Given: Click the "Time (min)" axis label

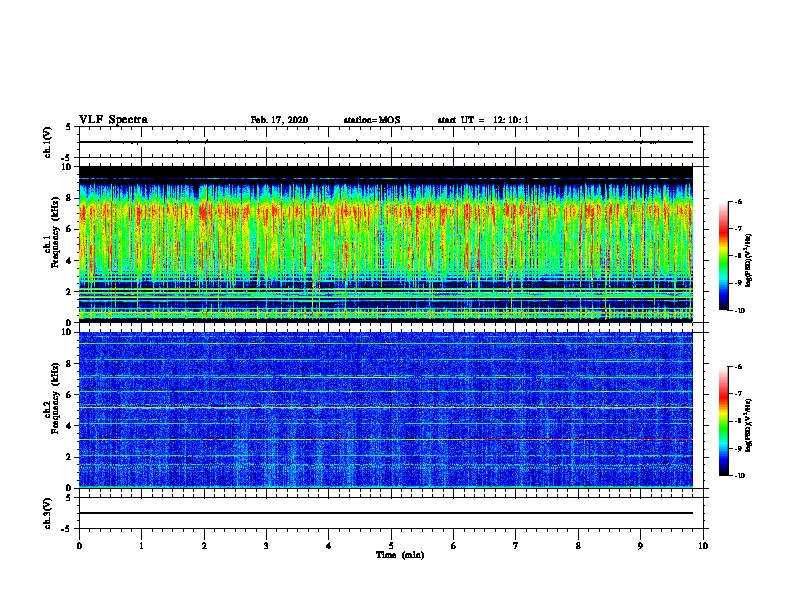Looking at the screenshot, I should 400,555.
